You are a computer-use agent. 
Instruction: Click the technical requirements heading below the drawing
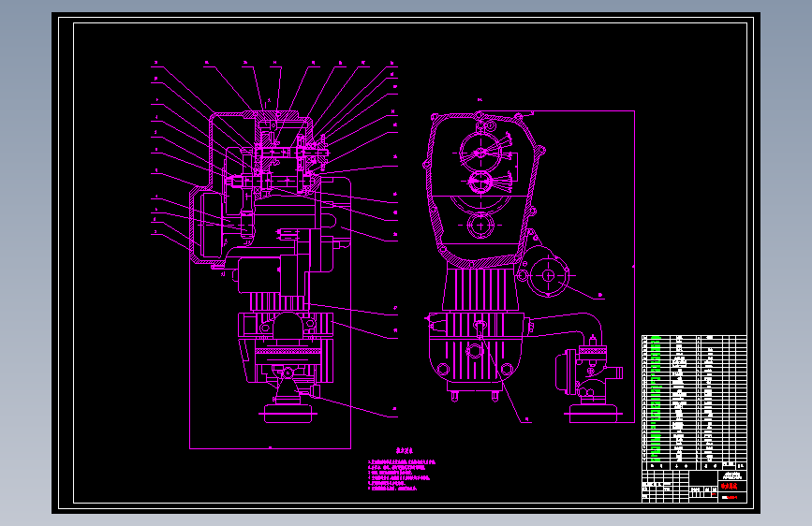405,451
